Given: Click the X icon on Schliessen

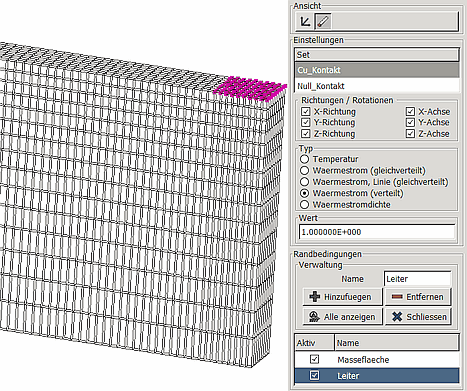Looking at the screenshot, I should click(397, 316).
